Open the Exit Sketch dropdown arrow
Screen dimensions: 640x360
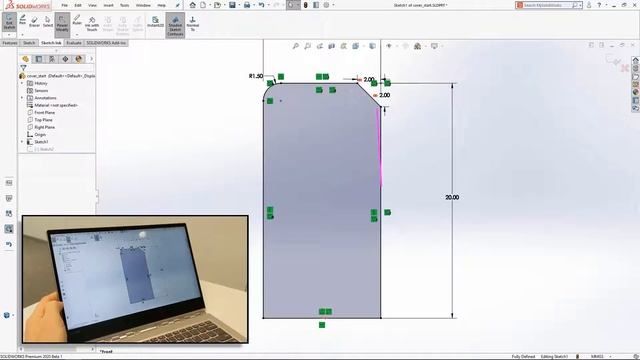click(9, 35)
